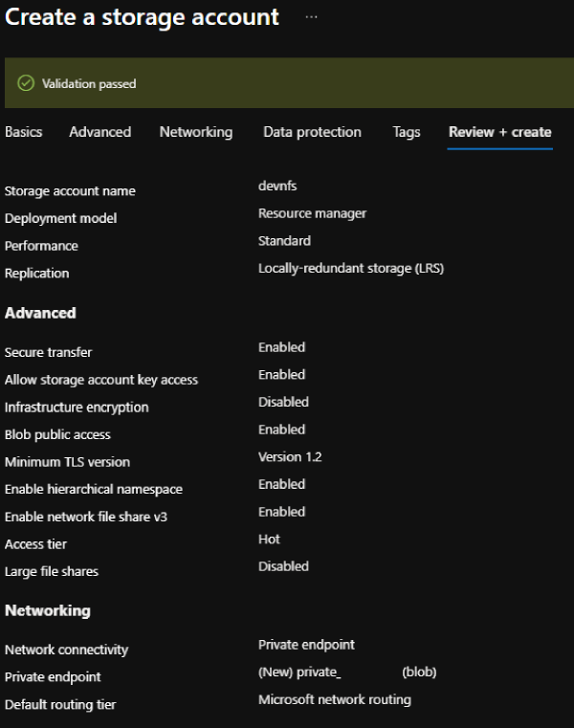Switch to the Basics tab
Screen dimensions: 574x728
tap(24, 132)
